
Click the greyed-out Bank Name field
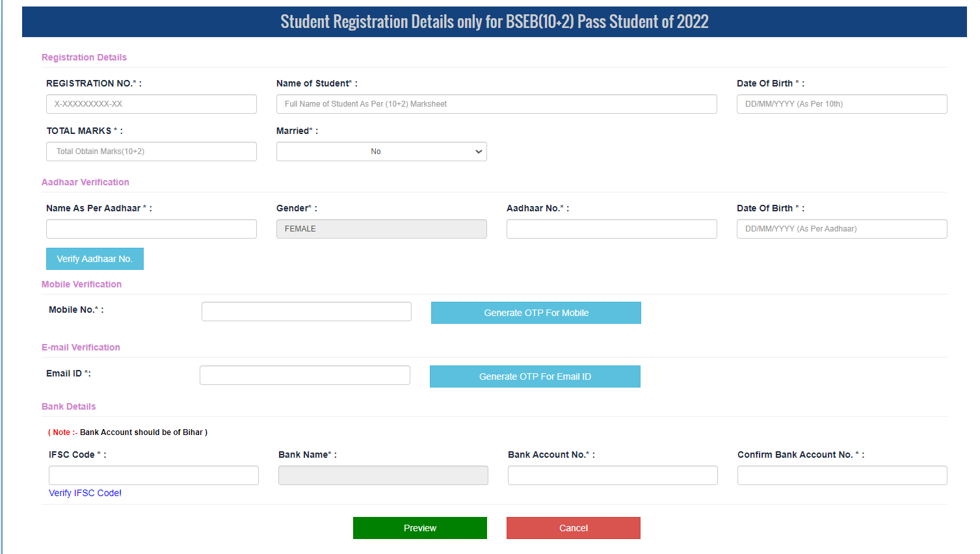coord(382,475)
